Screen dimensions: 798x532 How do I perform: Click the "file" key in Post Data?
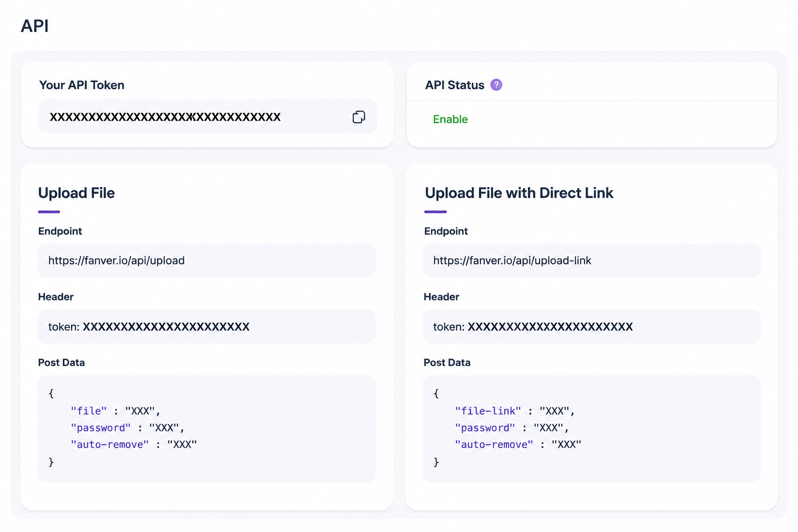89,411
